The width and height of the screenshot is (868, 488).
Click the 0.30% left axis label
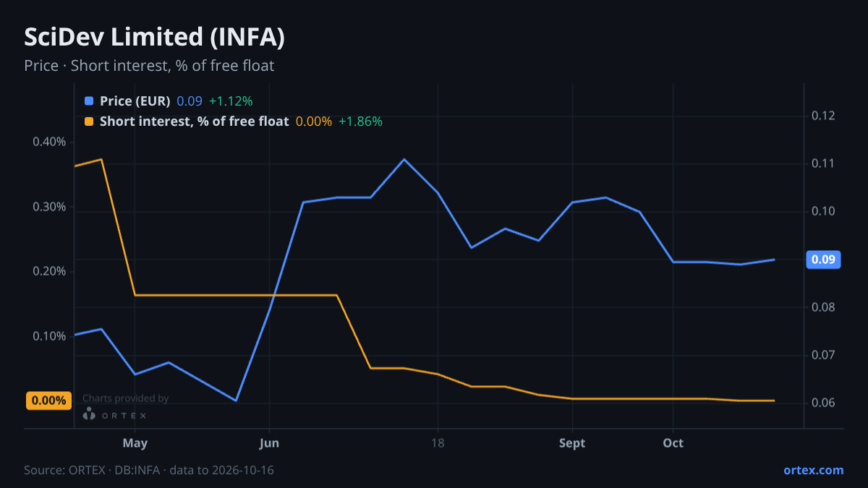click(49, 207)
